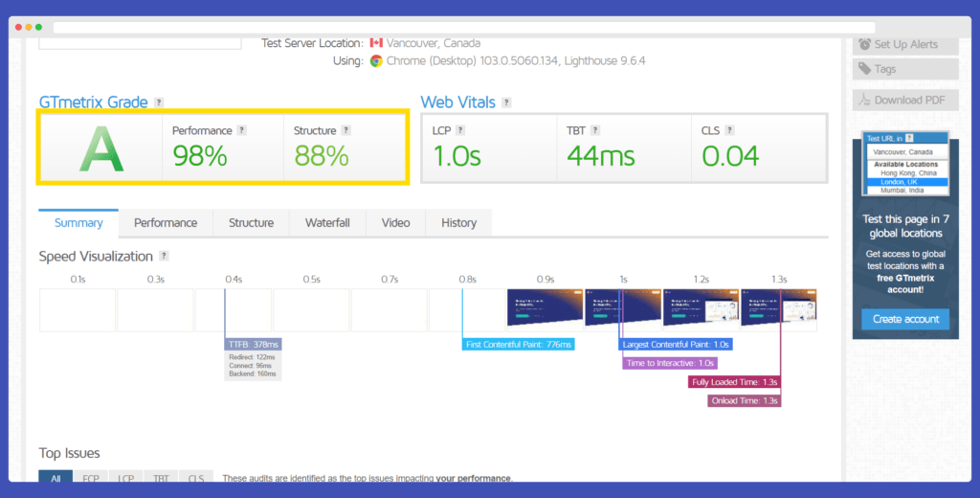Click the help icon beside Structure score

[346, 130]
